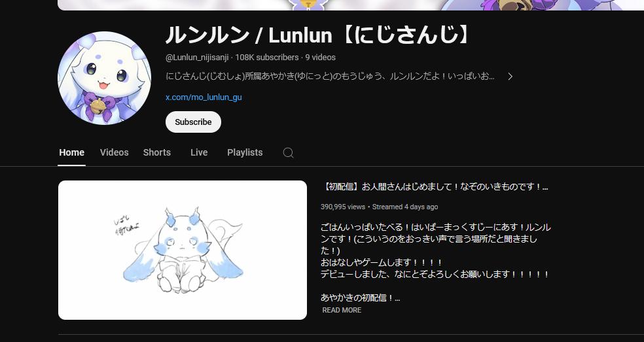Image resolution: width=644 pixels, height=342 pixels.
Task: Click the channel banner image at top
Action: click(351, 5)
